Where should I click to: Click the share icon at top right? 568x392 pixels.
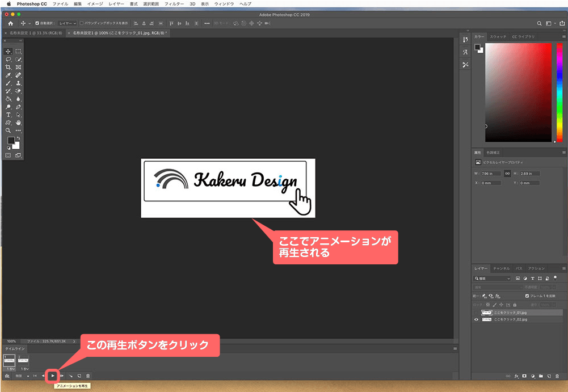tap(562, 23)
